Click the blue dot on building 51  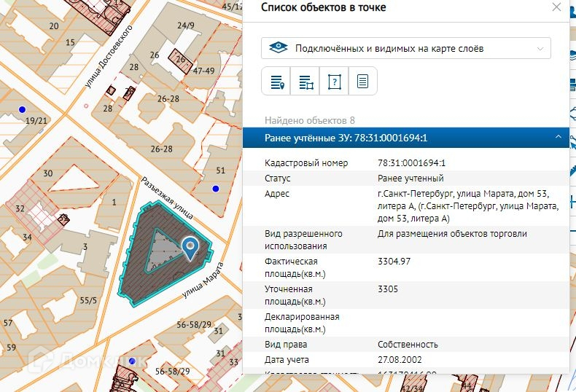[x=215, y=189]
